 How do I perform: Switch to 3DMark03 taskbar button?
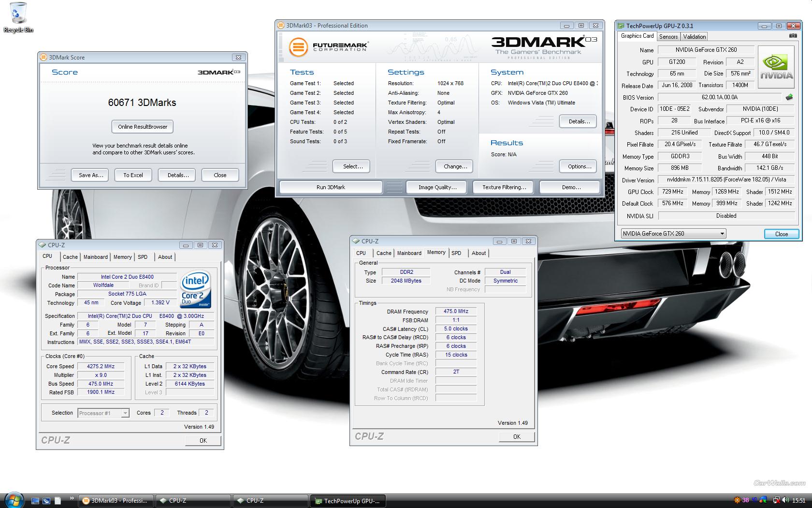pyautogui.click(x=116, y=501)
